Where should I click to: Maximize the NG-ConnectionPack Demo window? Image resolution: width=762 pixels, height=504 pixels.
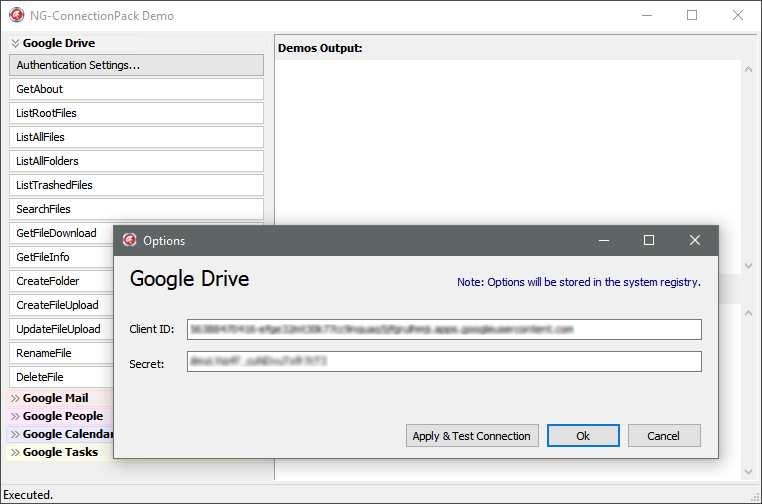pyautogui.click(x=692, y=16)
